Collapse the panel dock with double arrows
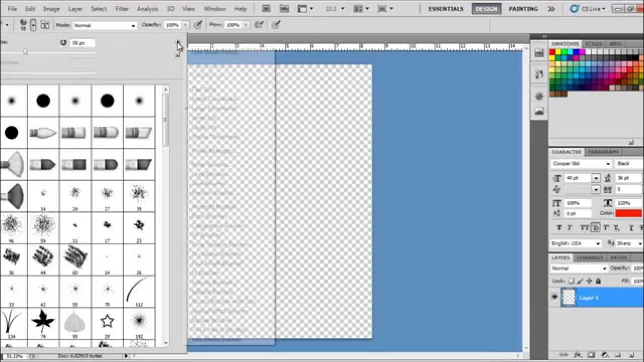The image size is (644, 362). [545, 36]
